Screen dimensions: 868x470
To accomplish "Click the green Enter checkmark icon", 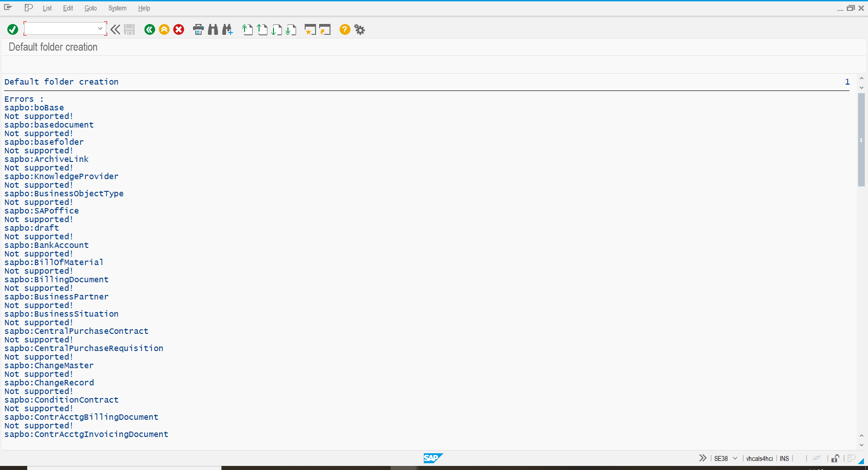I will pyautogui.click(x=13, y=29).
